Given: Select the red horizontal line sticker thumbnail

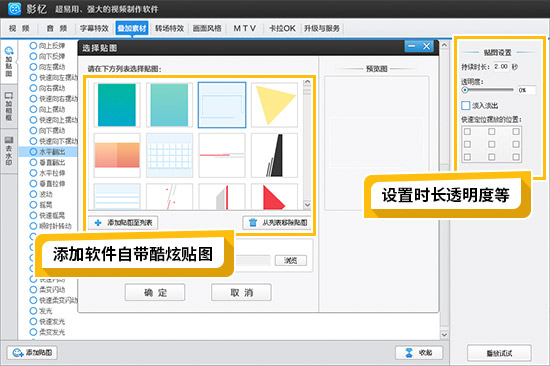Looking at the screenshot, I should tap(222, 155).
